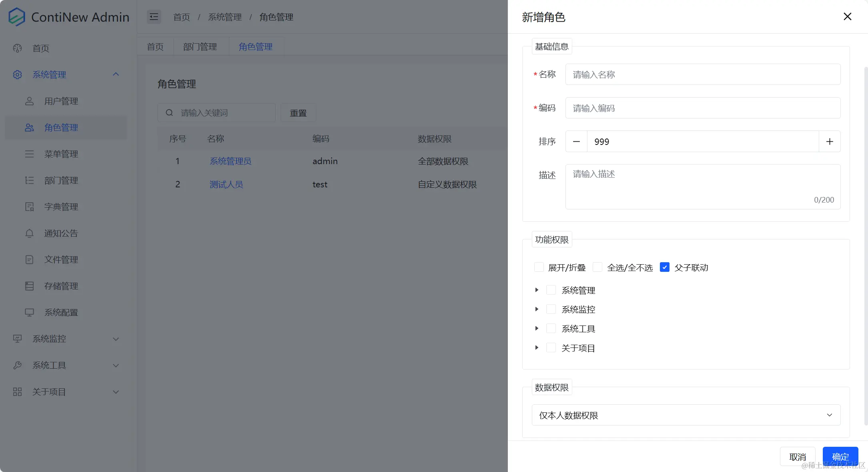Screen dimensions: 868x472
Task: Switch to the 部门管理 tab
Action: 200,46
